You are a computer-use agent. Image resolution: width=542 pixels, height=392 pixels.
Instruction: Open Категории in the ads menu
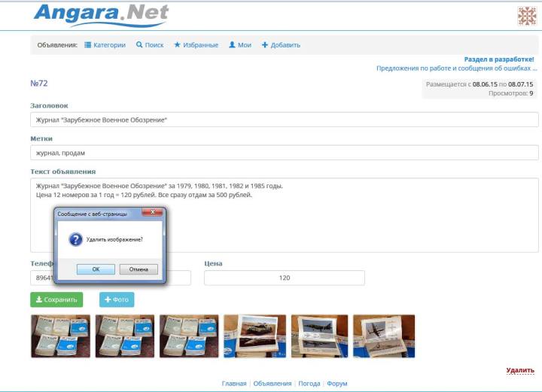pos(105,45)
